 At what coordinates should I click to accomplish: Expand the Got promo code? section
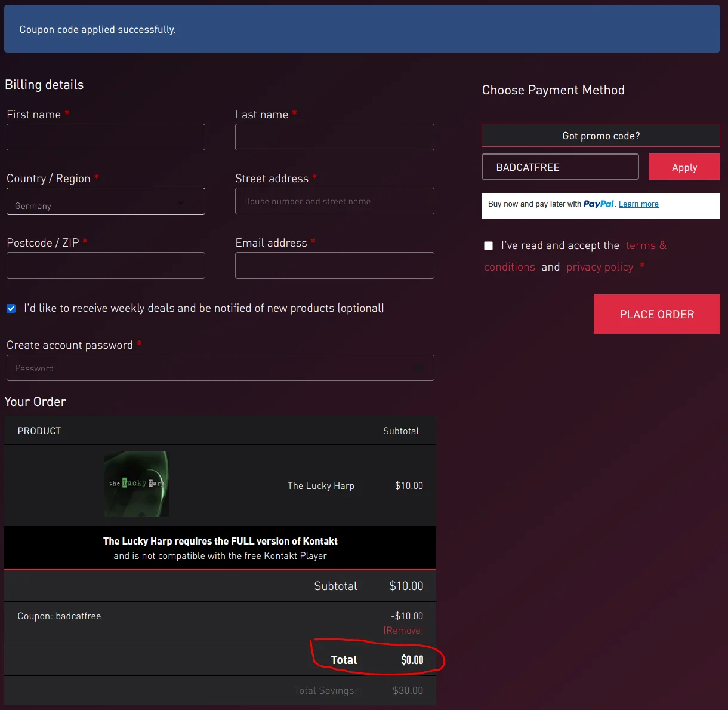click(601, 136)
